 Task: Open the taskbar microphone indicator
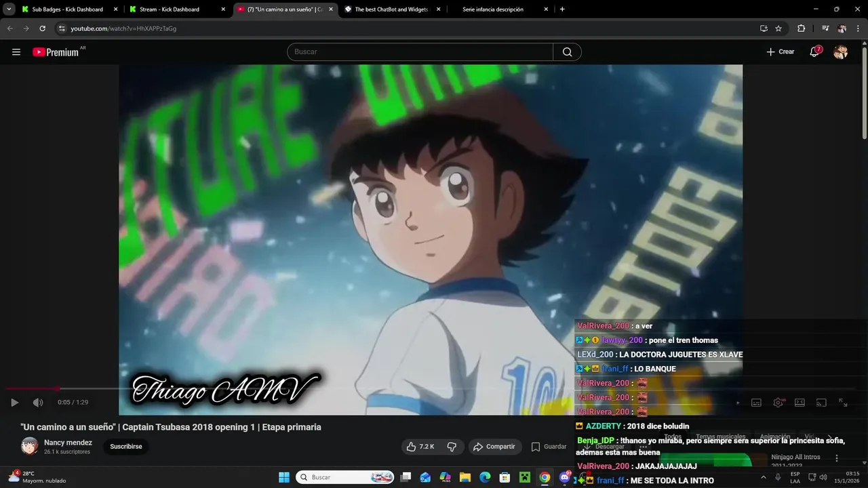click(778, 477)
